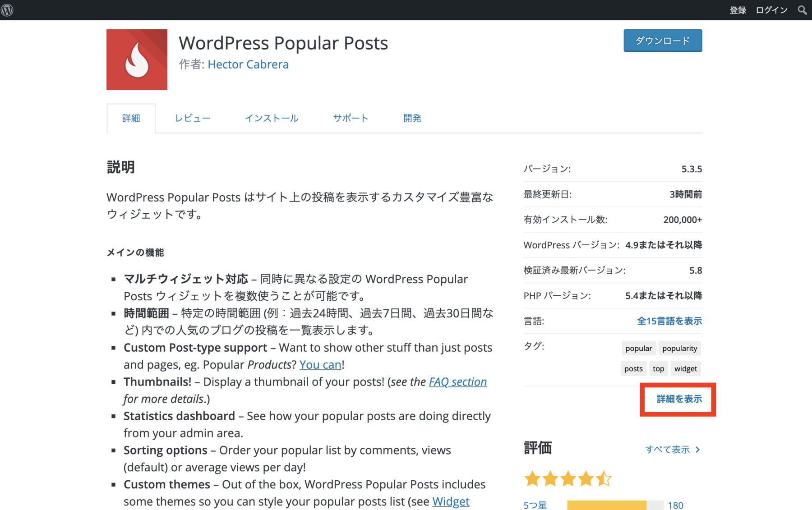This screenshot has width=812, height=510.
Task: Click the plugin title WordPress Popular Posts
Action: pos(283,43)
